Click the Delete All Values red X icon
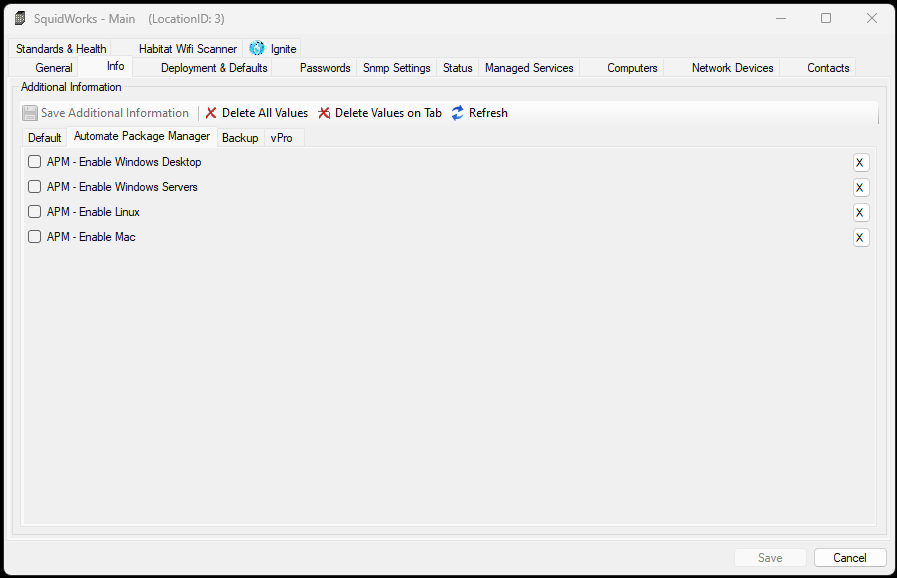Image resolution: width=897 pixels, height=578 pixels. click(211, 113)
